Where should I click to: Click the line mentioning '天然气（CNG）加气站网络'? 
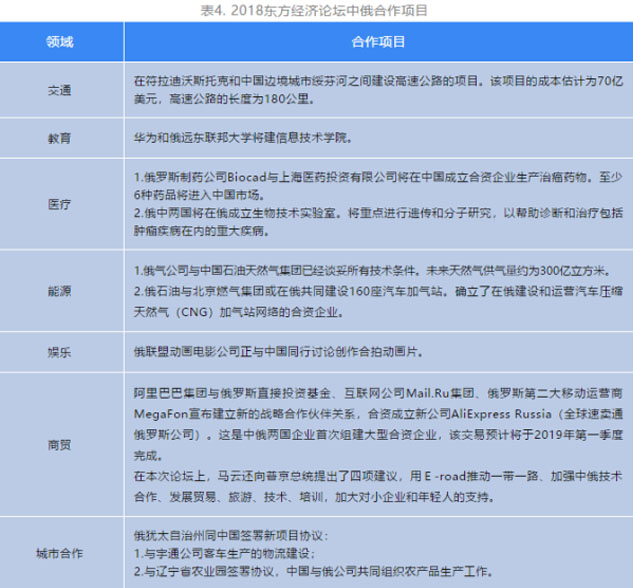(x=239, y=312)
